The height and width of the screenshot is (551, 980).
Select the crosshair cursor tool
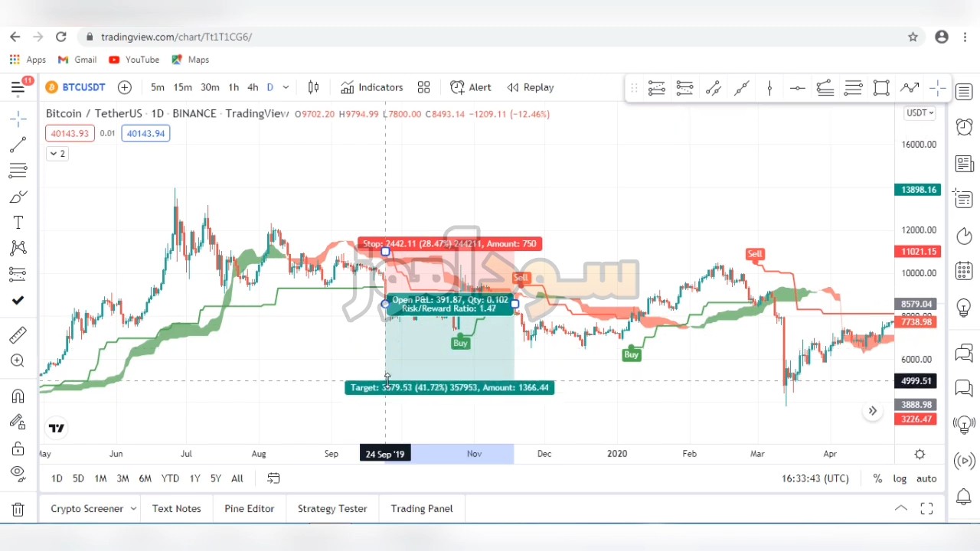tap(18, 118)
